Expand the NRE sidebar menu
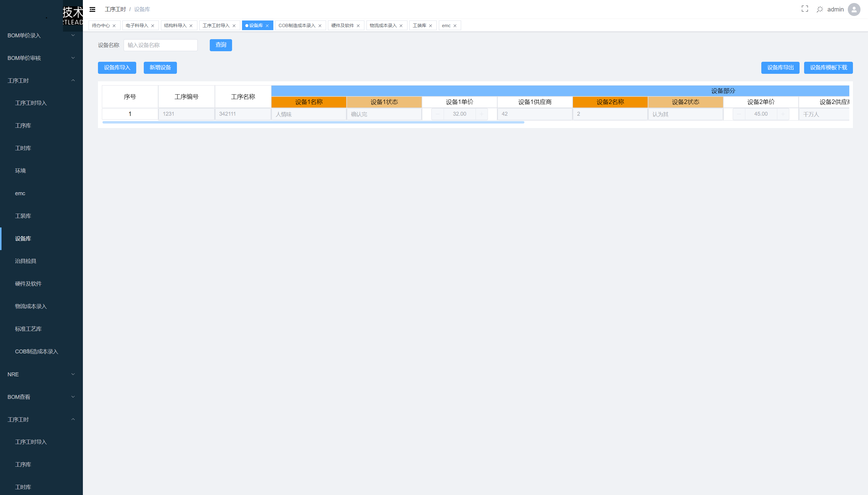 coord(41,374)
